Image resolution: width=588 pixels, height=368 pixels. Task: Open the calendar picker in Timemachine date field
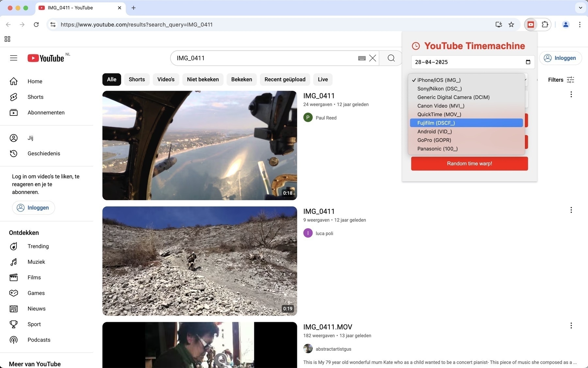(528, 62)
